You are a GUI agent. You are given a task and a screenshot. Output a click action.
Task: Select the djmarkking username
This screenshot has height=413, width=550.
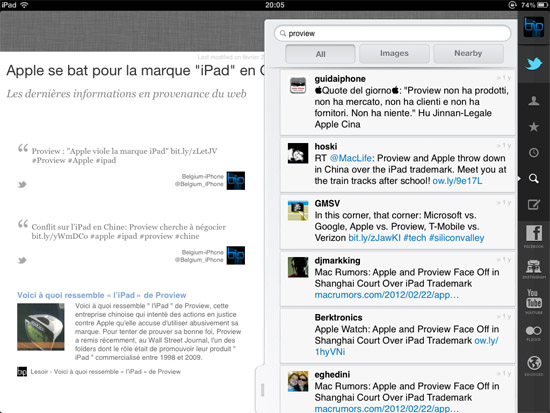337,261
